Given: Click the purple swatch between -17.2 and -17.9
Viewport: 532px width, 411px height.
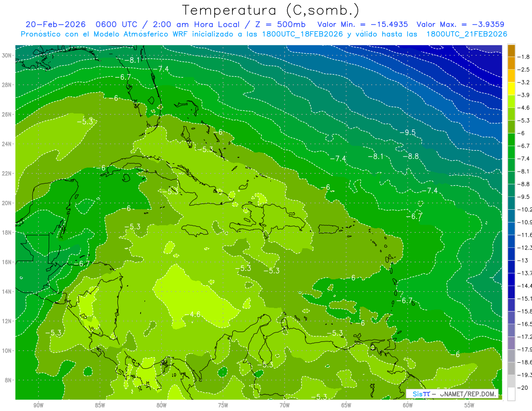Looking at the screenshot, I should (511, 343).
